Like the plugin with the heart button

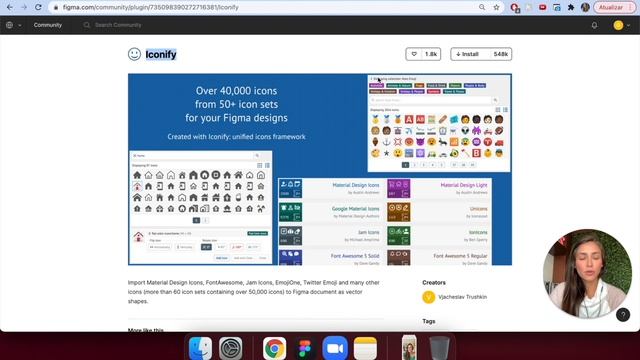423,54
